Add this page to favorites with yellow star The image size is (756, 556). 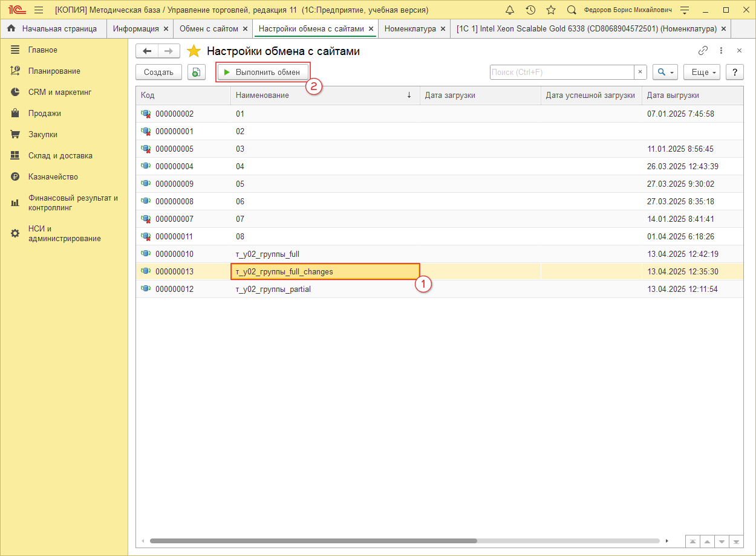[194, 51]
